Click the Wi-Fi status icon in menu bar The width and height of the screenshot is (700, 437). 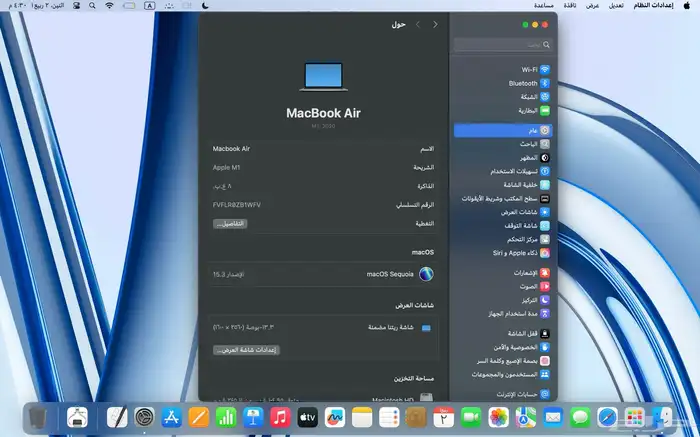coord(109,5)
